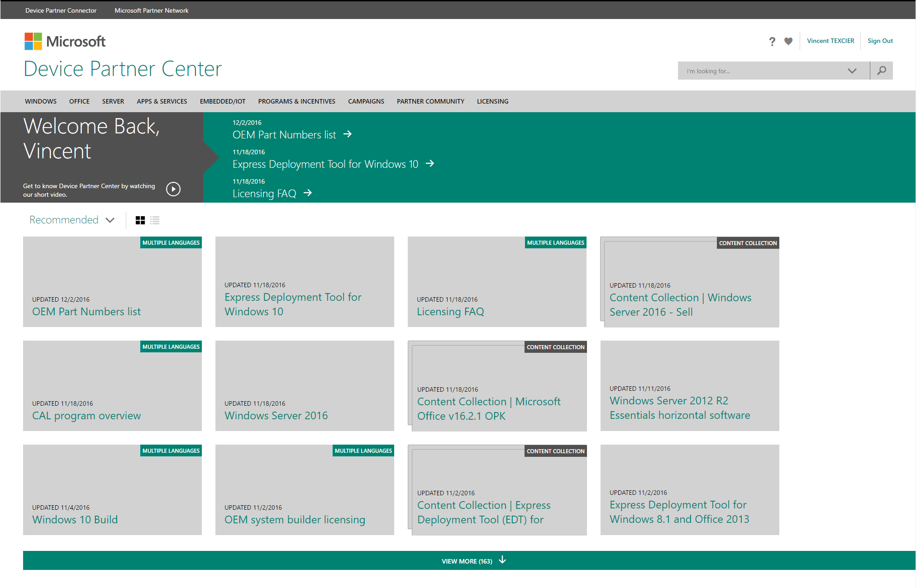
Task: Open the Windows 10 Build card
Action: tap(112, 490)
